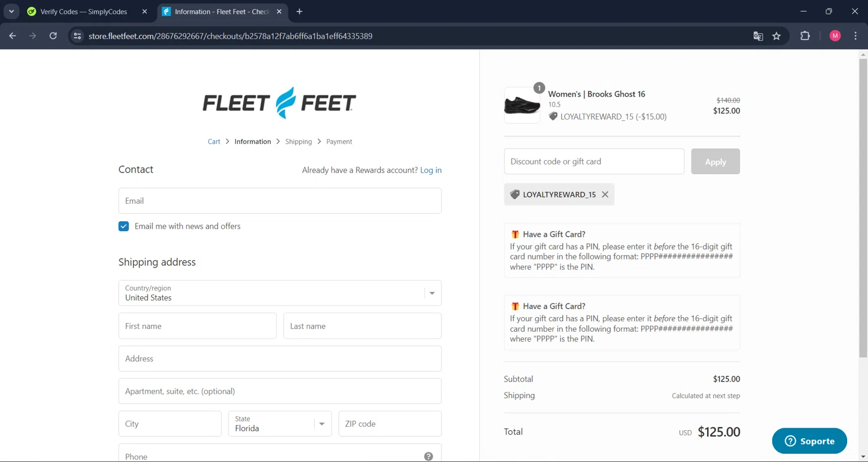This screenshot has width=868, height=462.
Task: Close the Verify Codes SimplyCodes tab
Action: click(145, 12)
